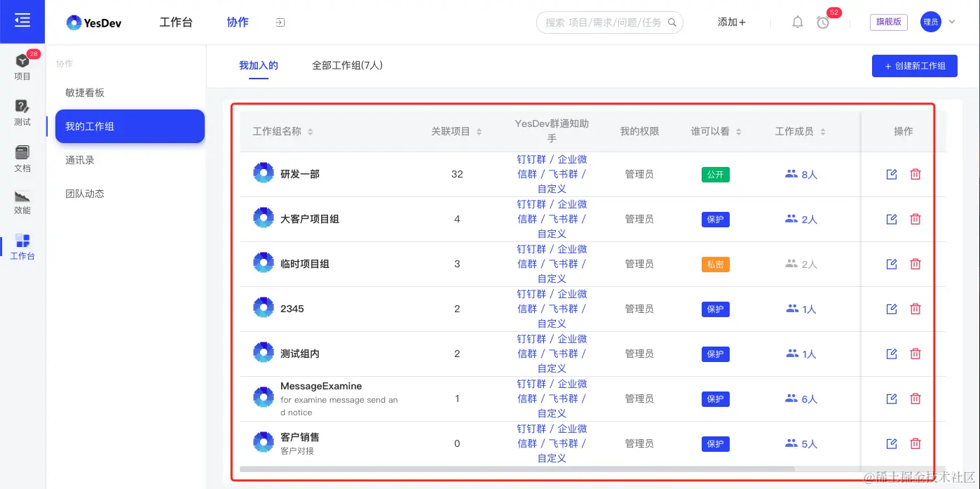Click the search magnifier icon
Image resolution: width=980 pixels, height=489 pixels.
[672, 22]
